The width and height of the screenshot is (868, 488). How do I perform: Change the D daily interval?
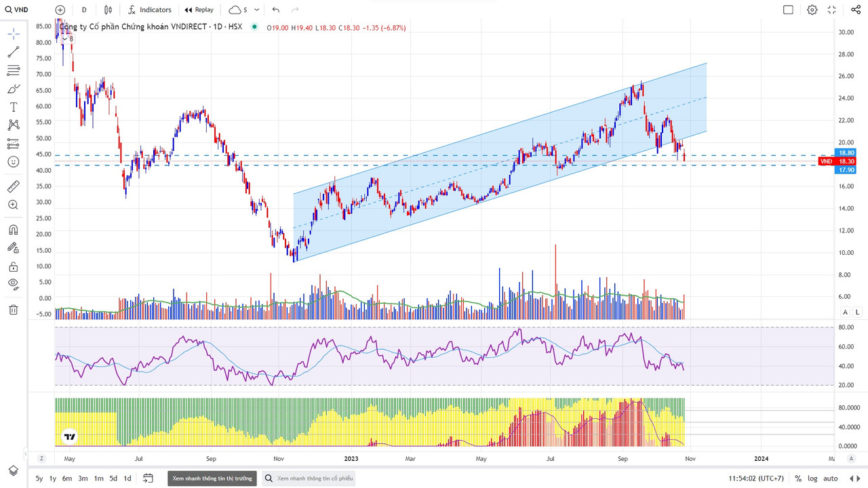pyautogui.click(x=84, y=9)
